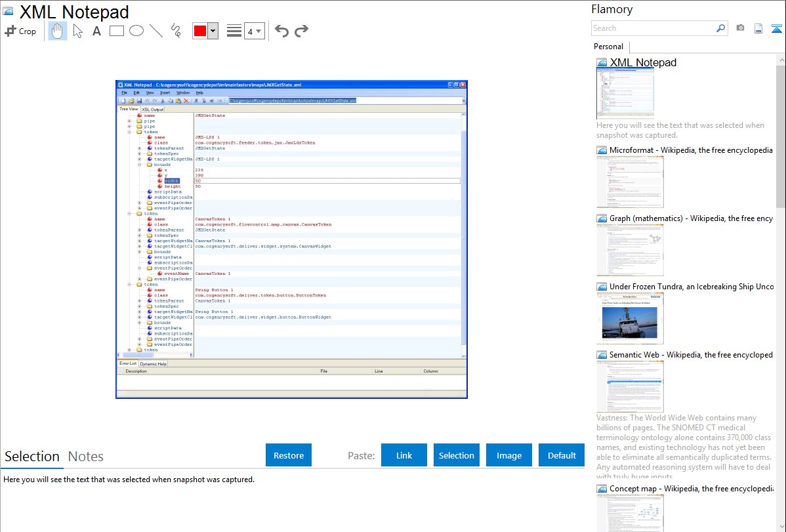Viewport: 786px width, 532px height.
Task: Select the text annotation tool
Action: coord(96,31)
